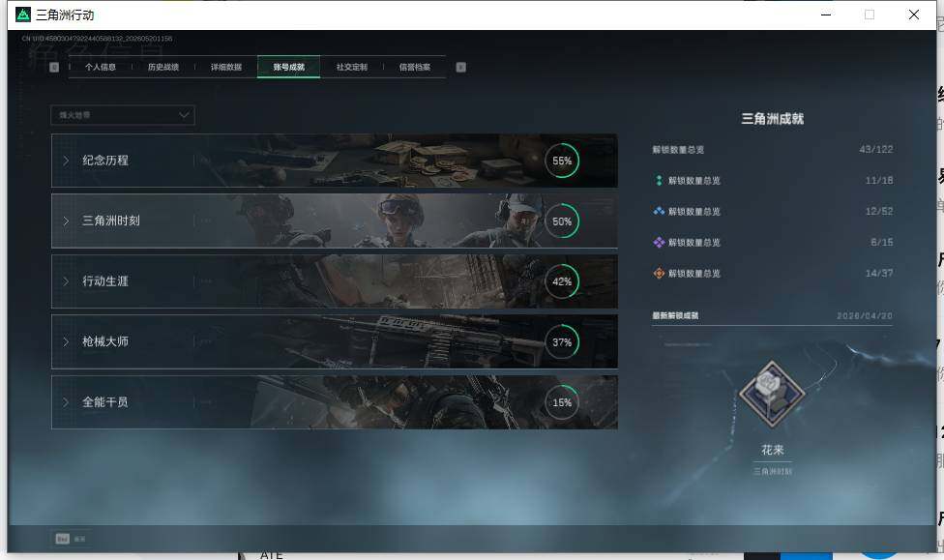
Task: Open the 详细数据 tab
Action: (x=225, y=67)
